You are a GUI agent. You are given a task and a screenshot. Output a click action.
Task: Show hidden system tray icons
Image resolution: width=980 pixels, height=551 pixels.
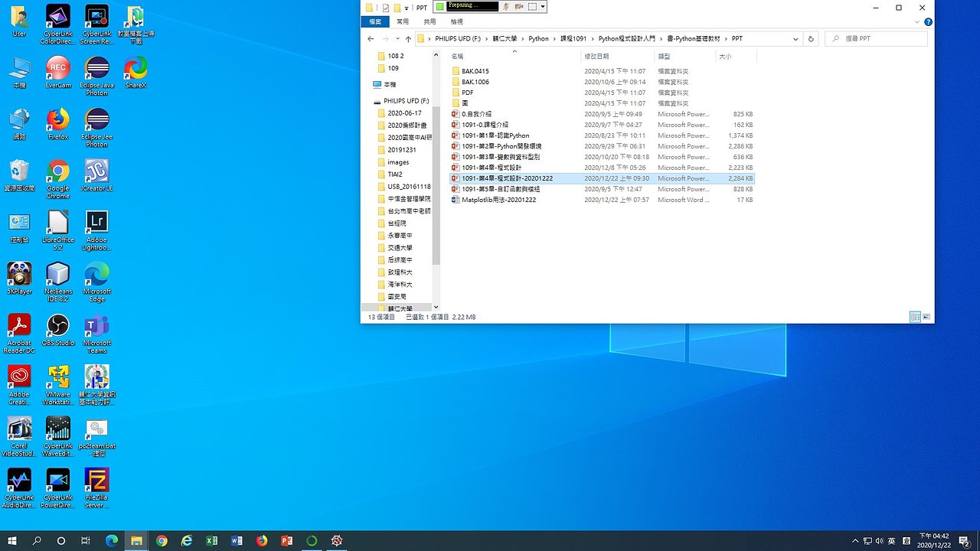click(x=855, y=540)
